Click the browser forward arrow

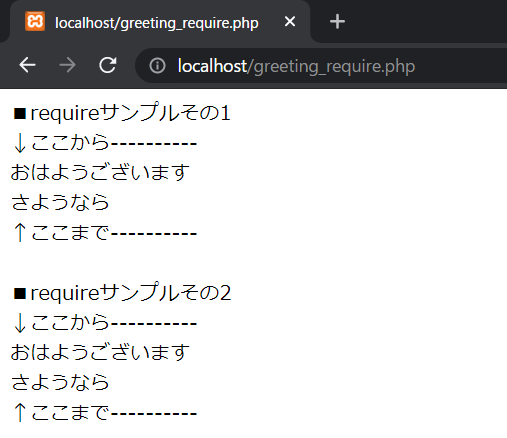click(x=67, y=65)
